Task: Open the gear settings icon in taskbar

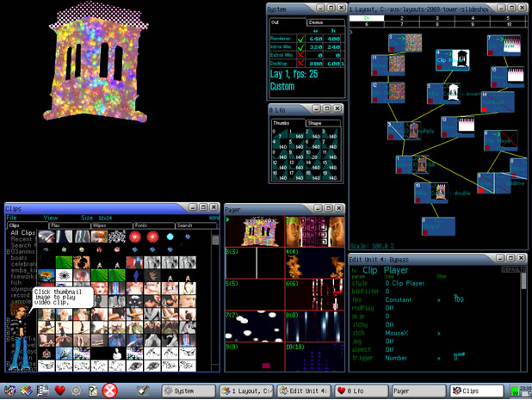Action: pyautogui.click(x=76, y=391)
